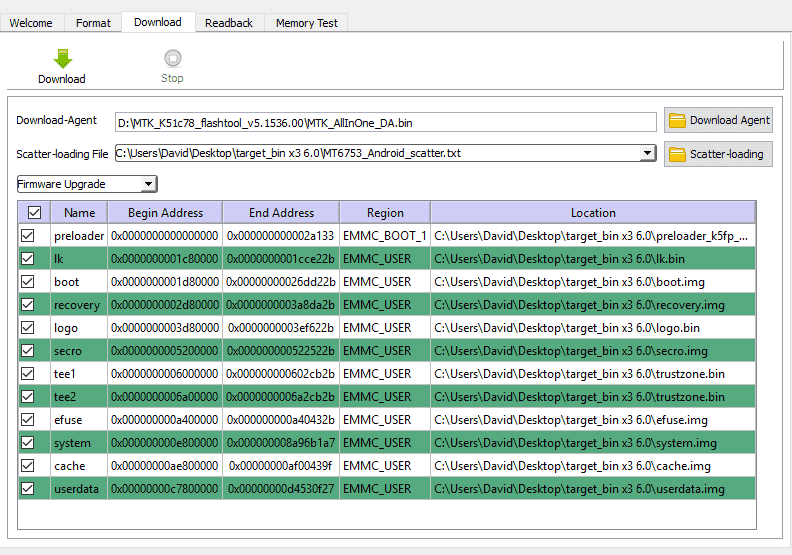Image resolution: width=792 pixels, height=555 pixels.
Task: Sort by the Begin Address column header
Action: point(165,213)
